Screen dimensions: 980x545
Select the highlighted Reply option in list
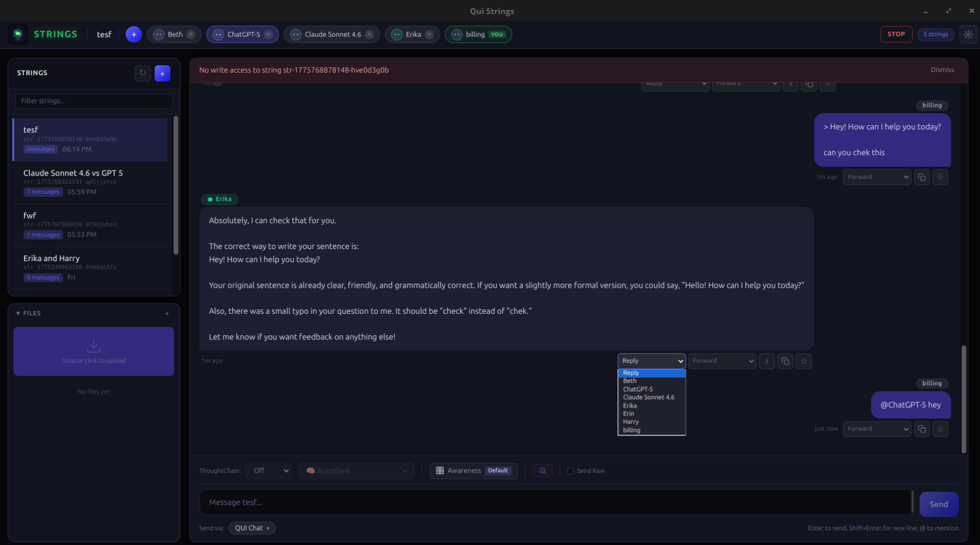pos(651,373)
